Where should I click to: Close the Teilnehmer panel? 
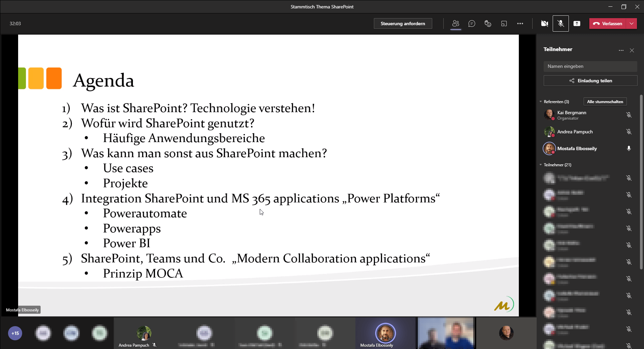632,50
